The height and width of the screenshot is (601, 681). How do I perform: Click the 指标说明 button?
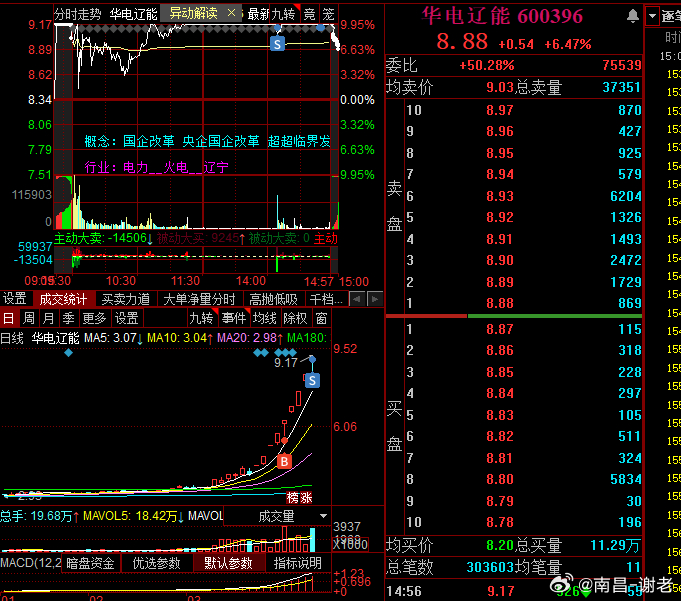tap(298, 563)
